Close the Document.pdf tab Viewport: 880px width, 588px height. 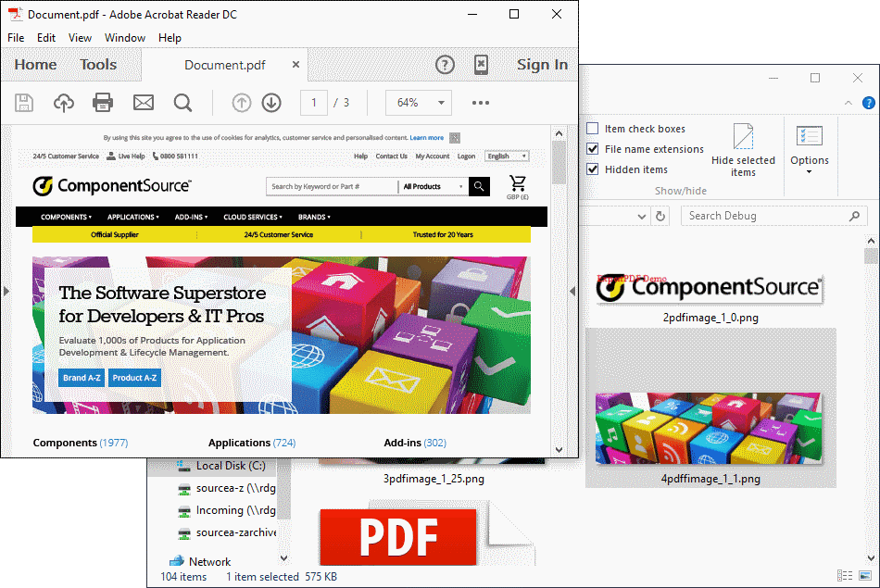(x=295, y=65)
